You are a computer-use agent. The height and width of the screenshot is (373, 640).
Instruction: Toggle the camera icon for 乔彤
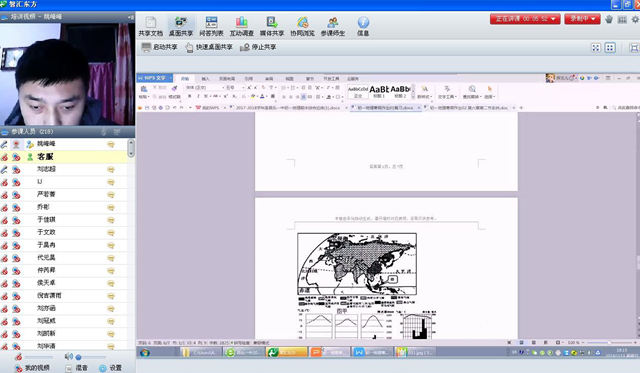point(16,207)
